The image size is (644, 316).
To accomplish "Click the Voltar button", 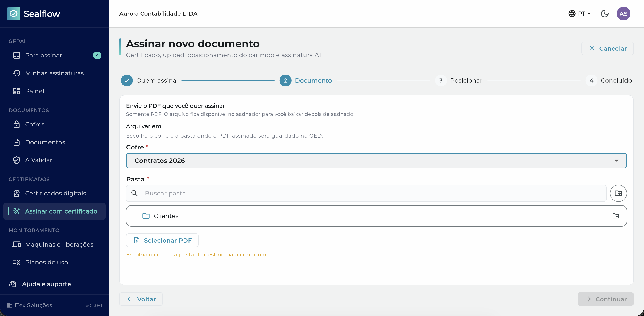I will (141, 299).
